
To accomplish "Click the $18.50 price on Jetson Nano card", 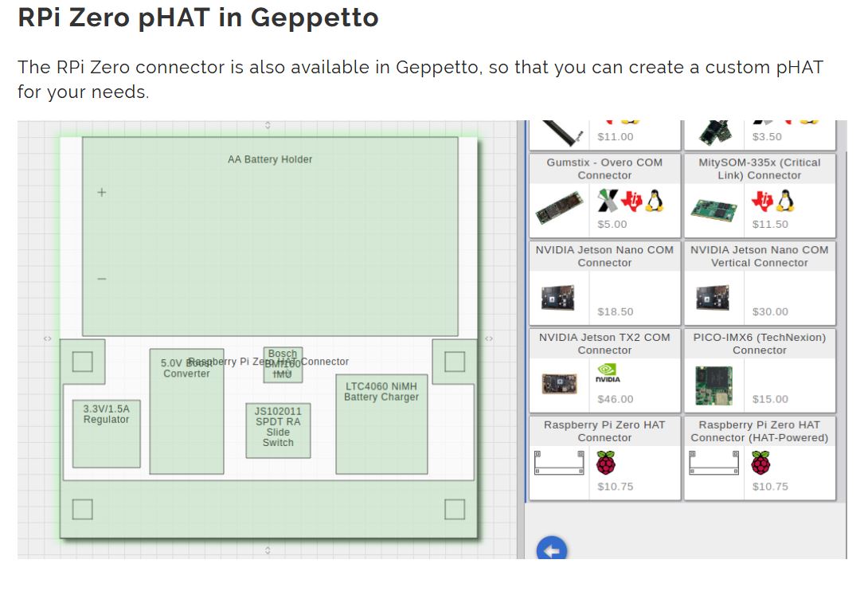I will coord(615,312).
